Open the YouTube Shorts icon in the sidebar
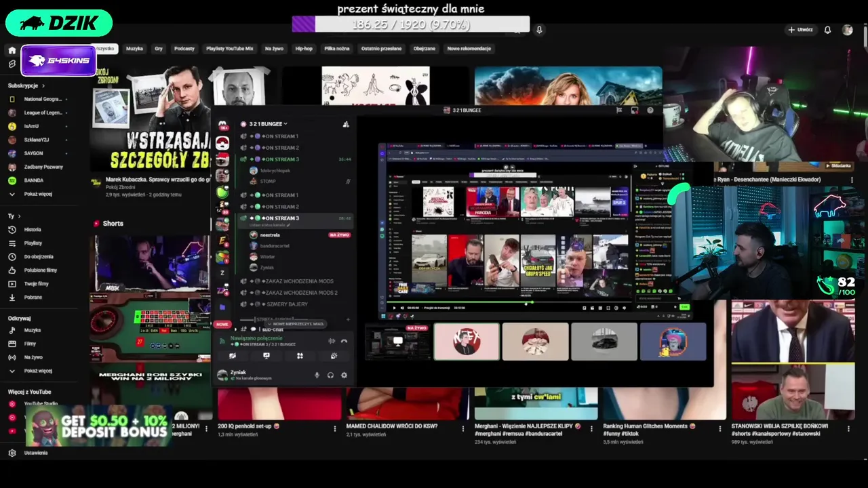The image size is (868, 488). click(x=12, y=64)
